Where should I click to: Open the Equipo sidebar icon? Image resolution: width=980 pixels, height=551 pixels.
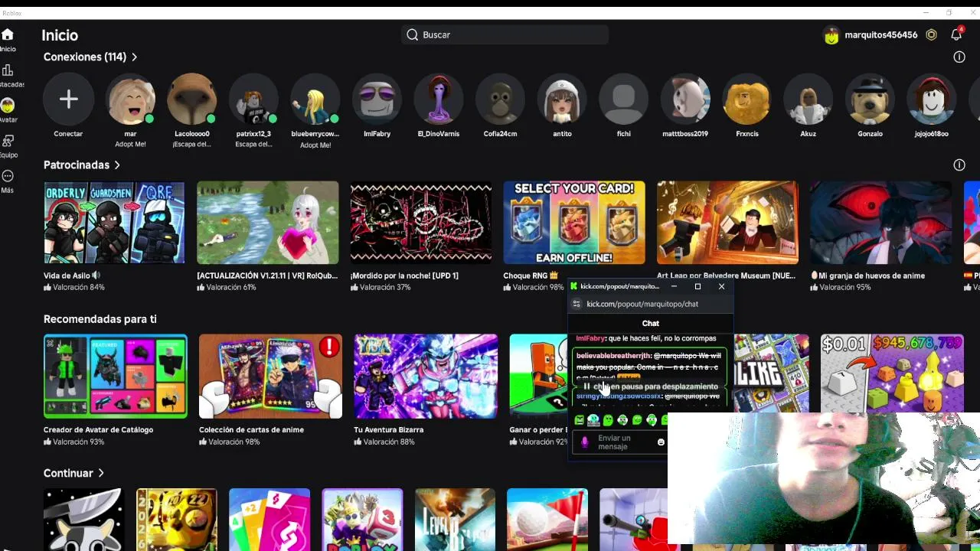pos(8,141)
